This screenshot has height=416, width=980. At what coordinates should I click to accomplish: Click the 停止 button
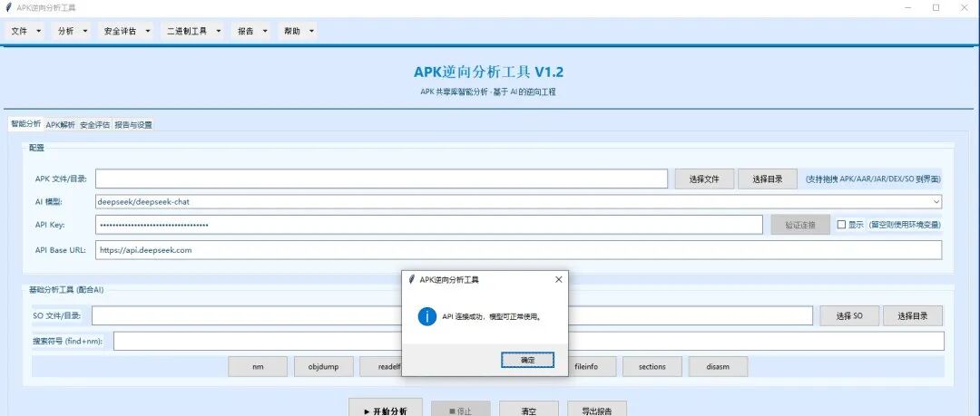point(461,409)
